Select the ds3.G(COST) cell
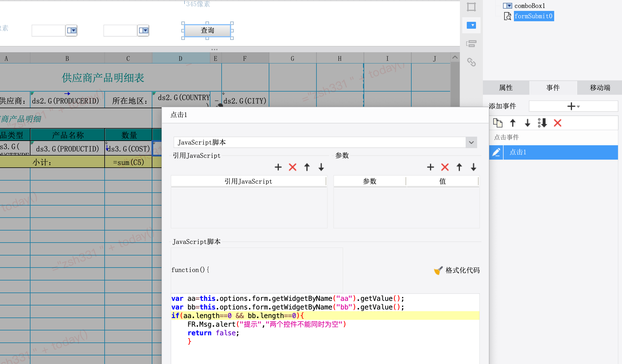The width and height of the screenshot is (622, 364). click(128, 148)
